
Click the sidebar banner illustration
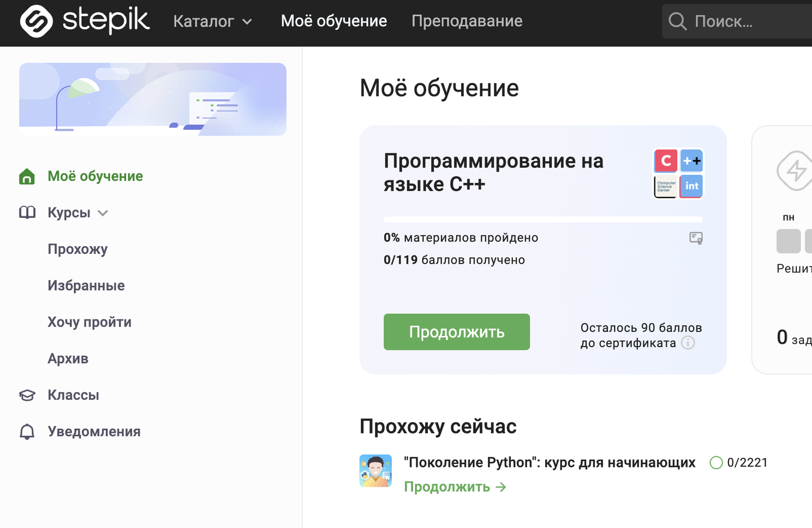coord(153,99)
